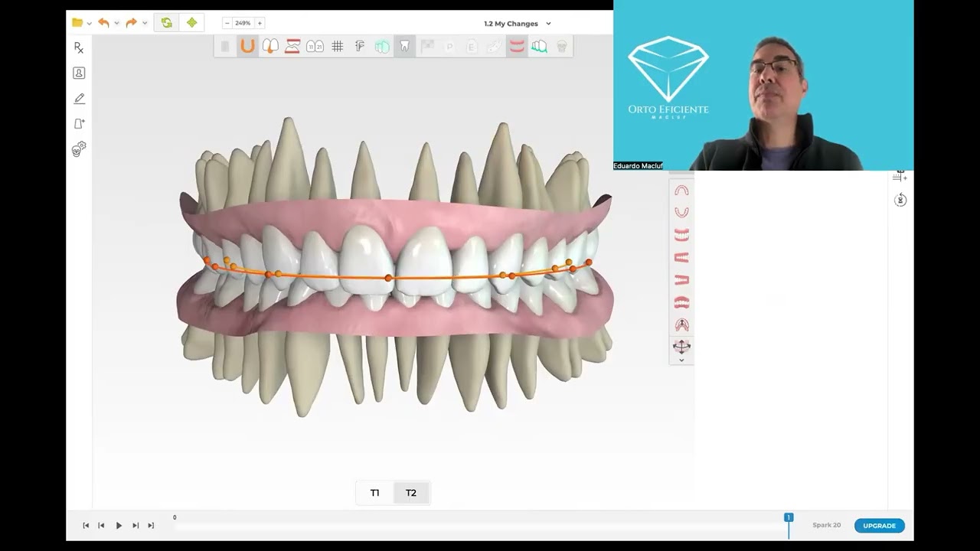The image size is (980, 551).
Task: Switch to the T2 stage tab
Action: coord(411,493)
